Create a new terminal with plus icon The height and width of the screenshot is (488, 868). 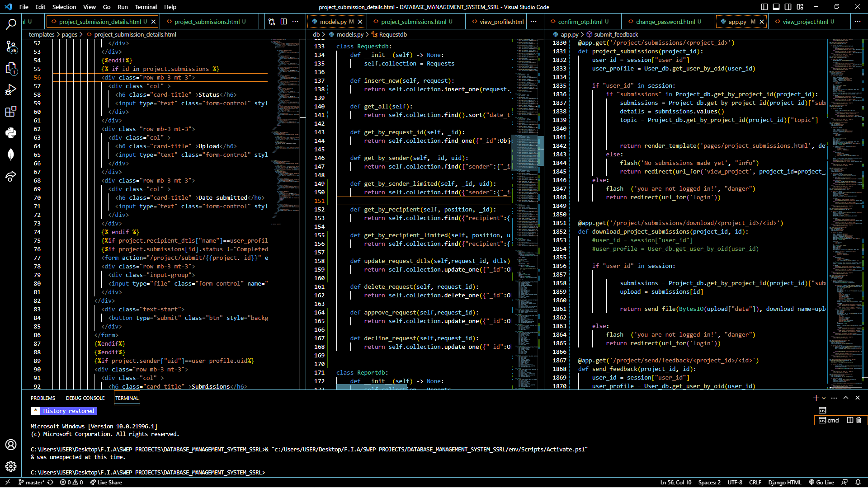tap(816, 398)
